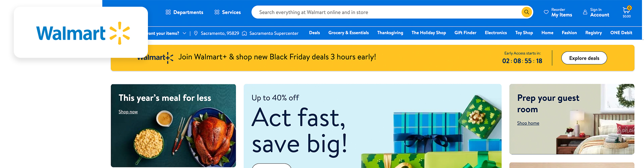644x168 pixels.
Task: Click the Shop home link
Action: click(528, 123)
